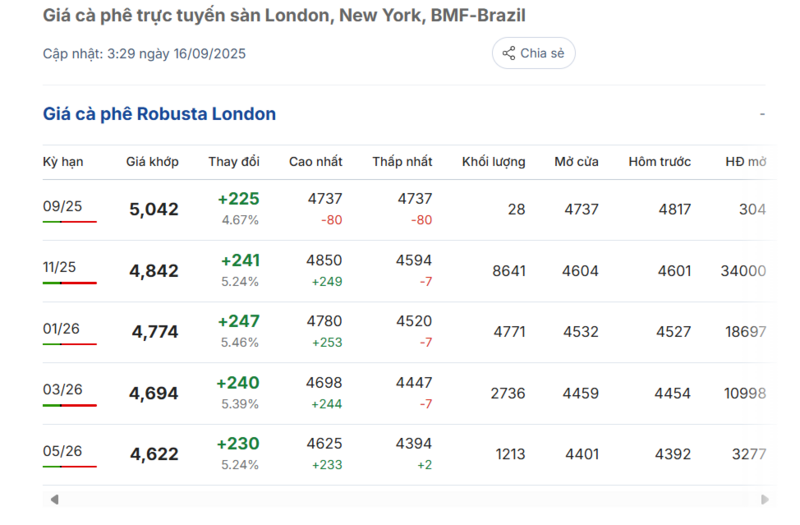
Task: Click the Khối lượng column header
Action: [x=493, y=162]
